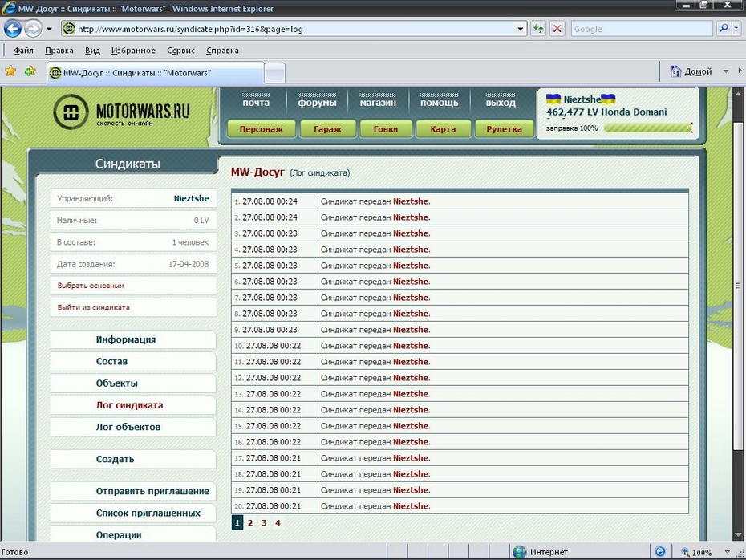Open the помощь link

point(439,103)
